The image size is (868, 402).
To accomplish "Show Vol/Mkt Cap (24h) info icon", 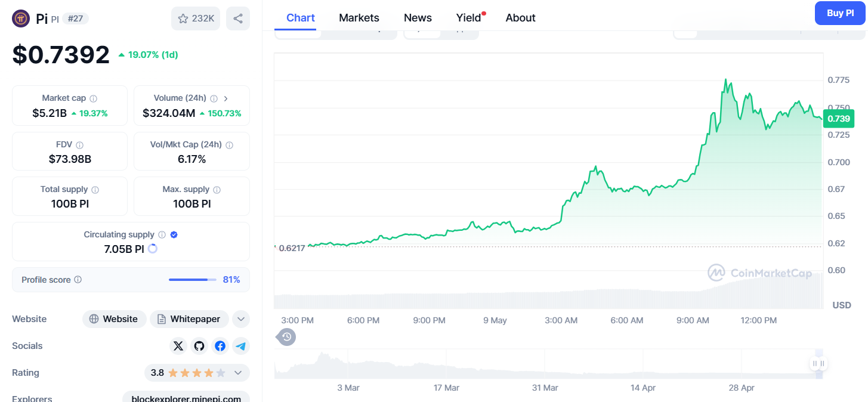I will coord(230,145).
